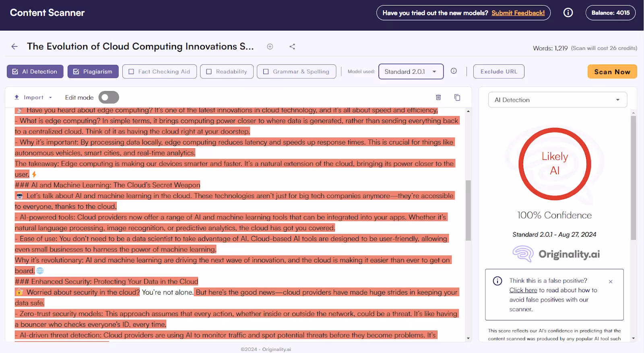Click the editor scroll up arrow
The image size is (644, 353).
[468, 111]
